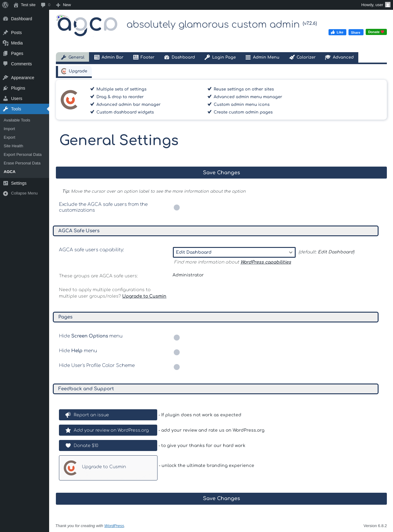Screen dimensions: 393x532
Task: Toggle Hide Help menu switch
Action: coord(177,352)
